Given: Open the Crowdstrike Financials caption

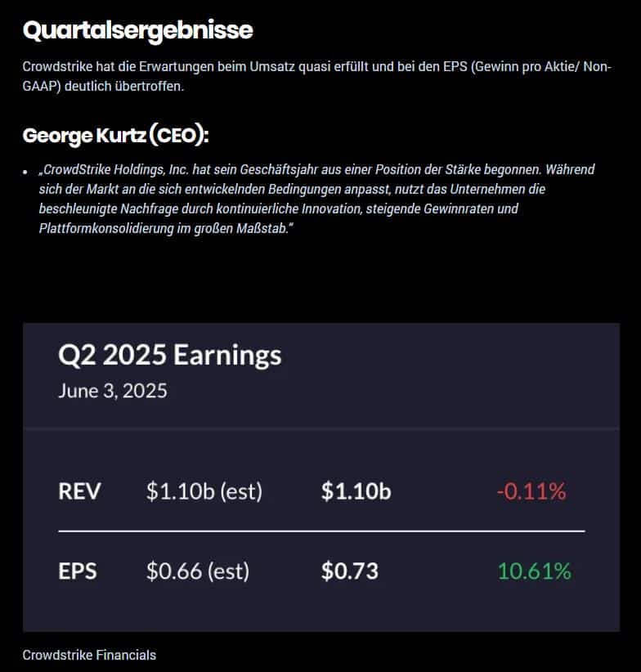Looking at the screenshot, I should pos(89,655).
